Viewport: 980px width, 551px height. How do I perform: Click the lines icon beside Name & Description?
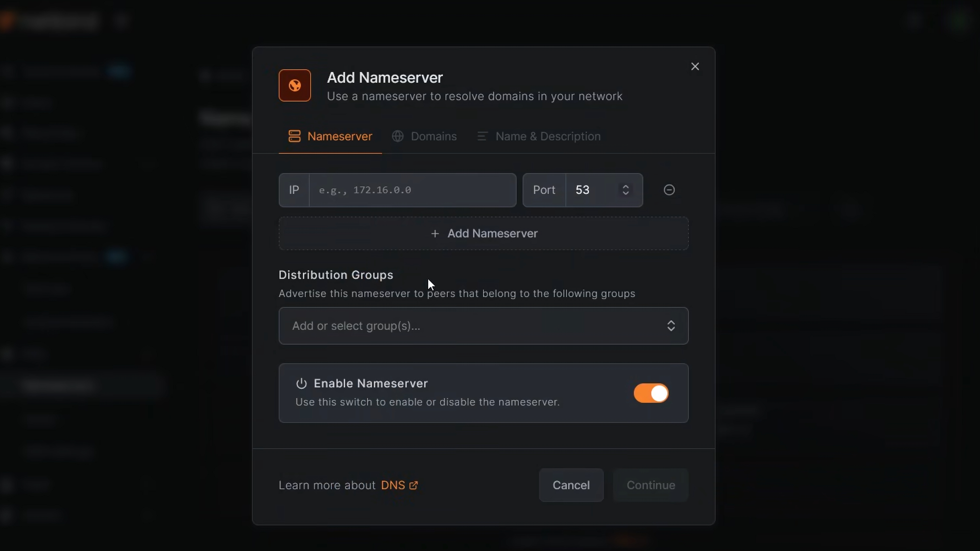pos(482,136)
